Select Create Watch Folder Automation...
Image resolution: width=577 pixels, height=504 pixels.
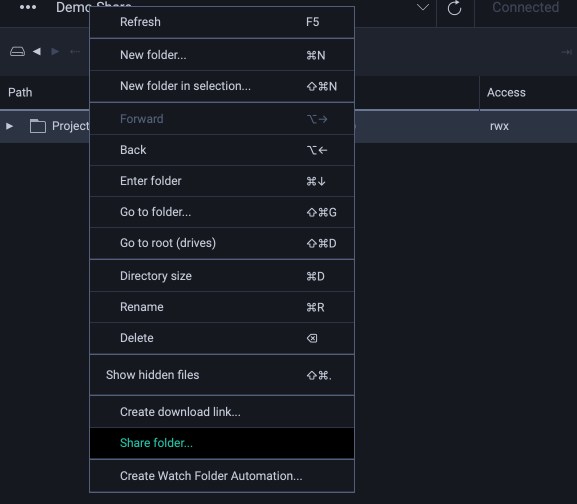pyautogui.click(x=222, y=476)
